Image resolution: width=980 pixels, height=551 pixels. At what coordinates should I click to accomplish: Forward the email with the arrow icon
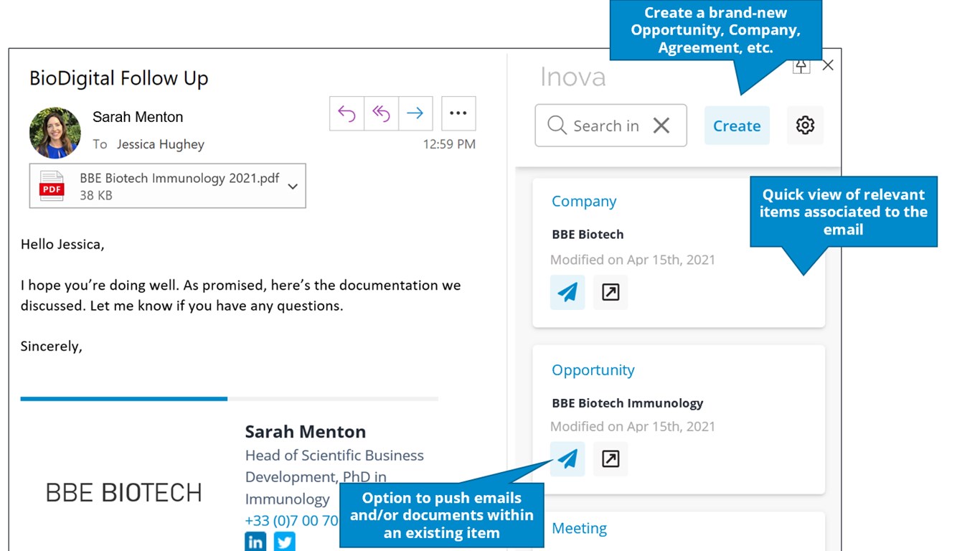(x=415, y=113)
